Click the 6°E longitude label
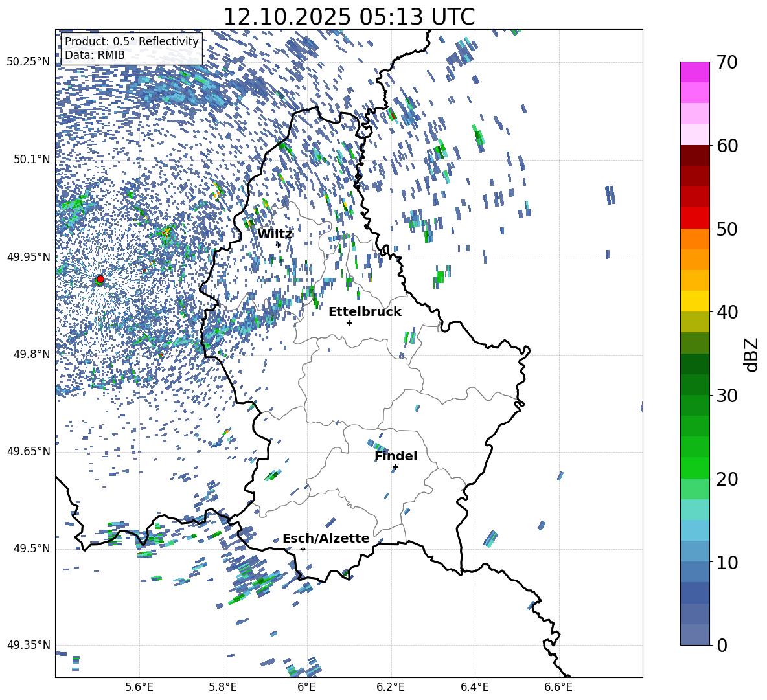The width and height of the screenshot is (767, 700). point(306,687)
